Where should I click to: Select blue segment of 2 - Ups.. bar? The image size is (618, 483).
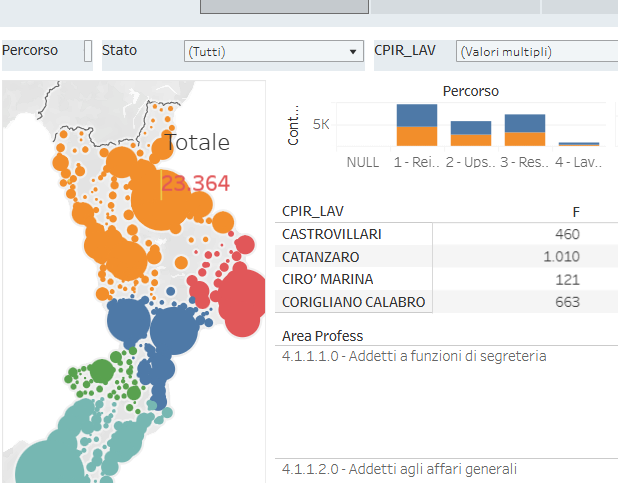pos(471,128)
